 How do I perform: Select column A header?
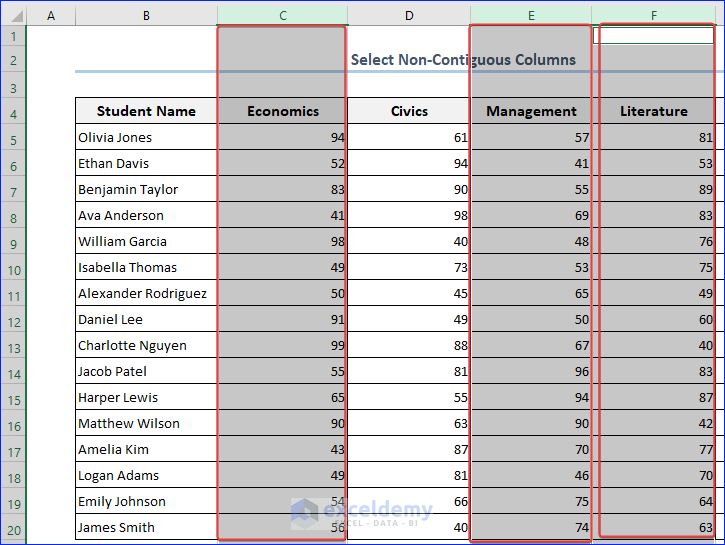[51, 15]
